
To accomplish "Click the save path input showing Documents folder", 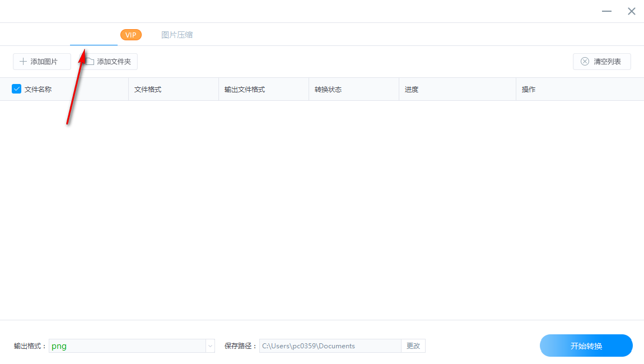I will pos(330,346).
